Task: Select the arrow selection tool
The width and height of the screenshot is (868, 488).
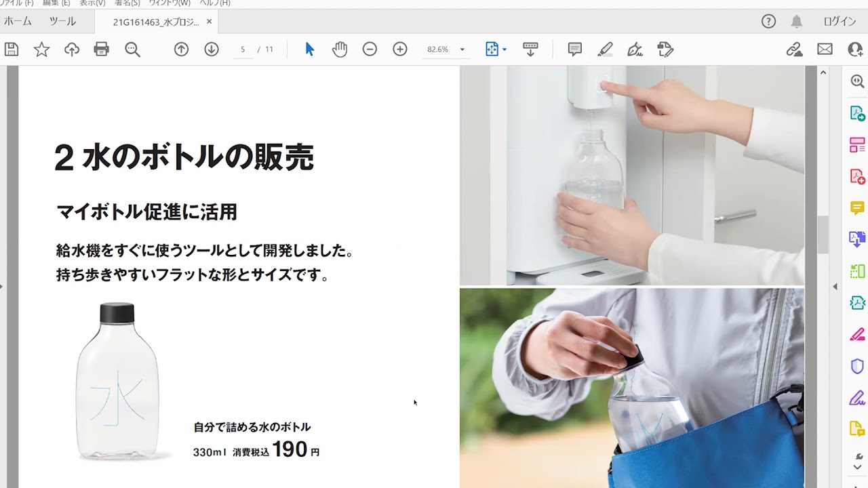Action: [x=309, y=49]
